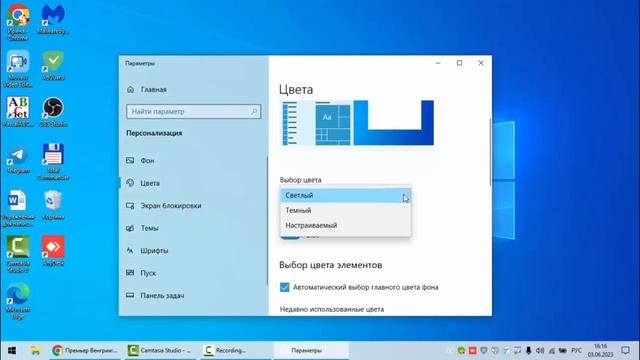Select the Recycle Bin (Корзина) icon

point(53,205)
